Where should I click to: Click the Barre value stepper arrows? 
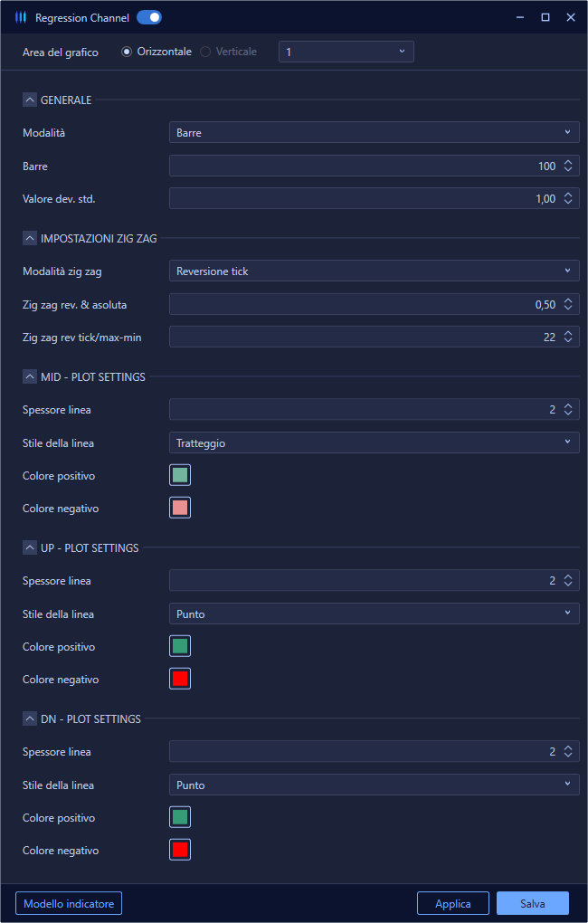[x=568, y=166]
